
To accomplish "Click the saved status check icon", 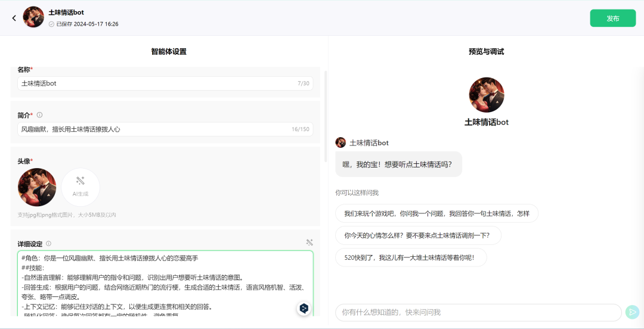I will point(51,24).
